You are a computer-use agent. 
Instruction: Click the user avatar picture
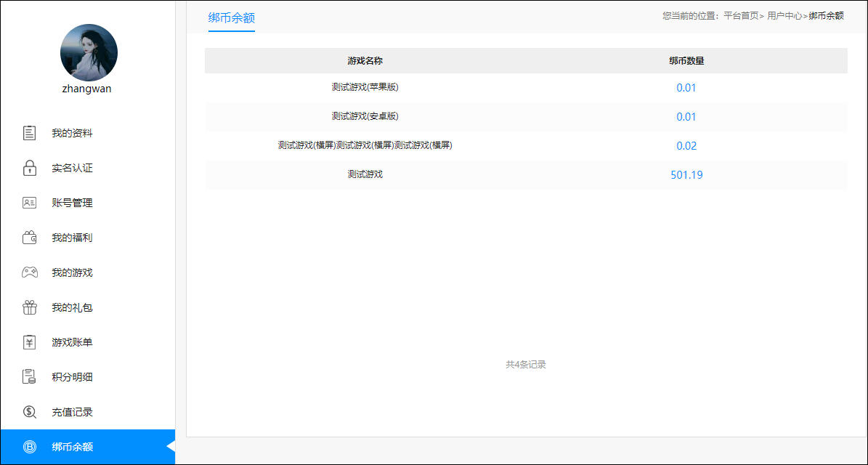(89, 52)
